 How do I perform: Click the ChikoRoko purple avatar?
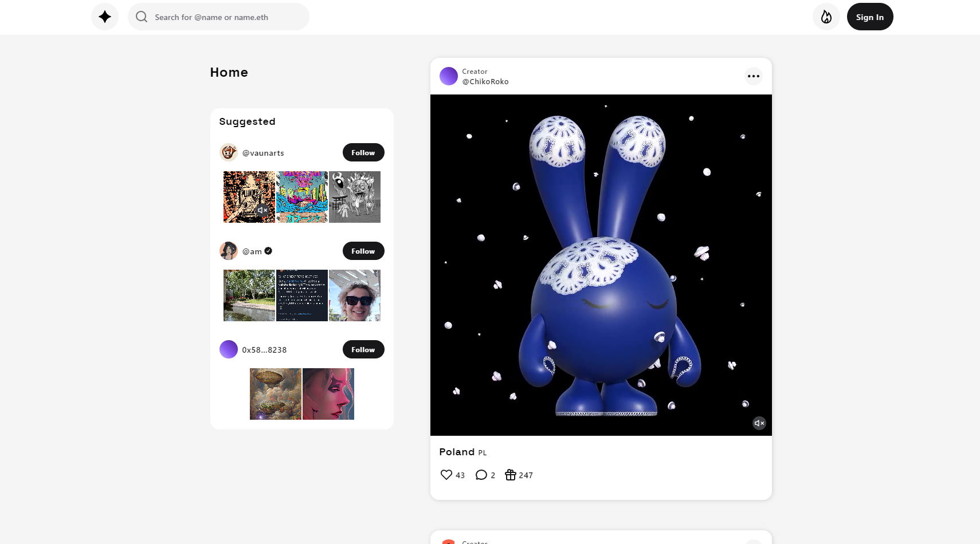[x=449, y=76]
